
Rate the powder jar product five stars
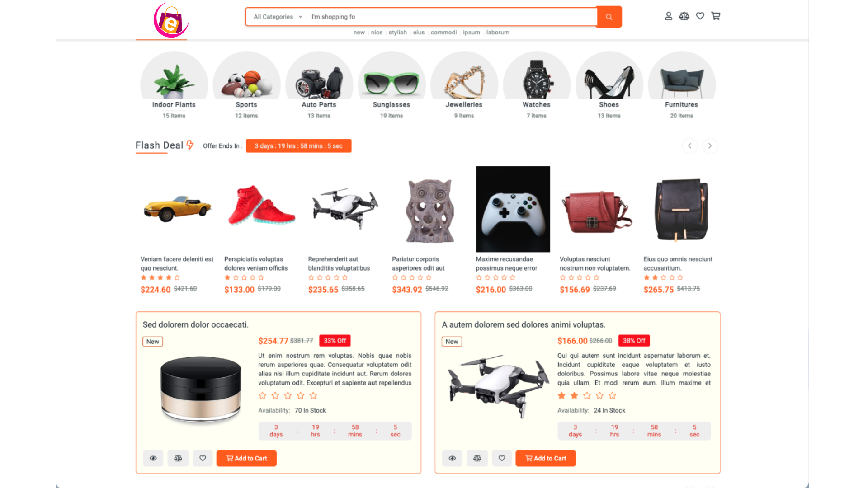tap(313, 396)
